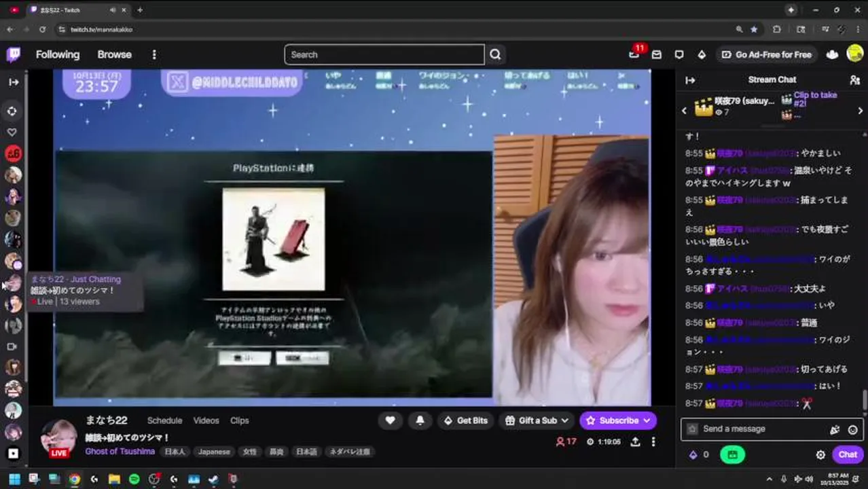Open notifications inbox with the 11 badge

634,54
